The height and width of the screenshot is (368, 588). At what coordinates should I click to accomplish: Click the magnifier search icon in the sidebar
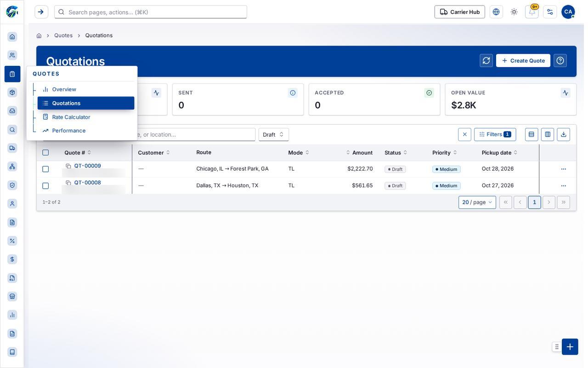12,130
